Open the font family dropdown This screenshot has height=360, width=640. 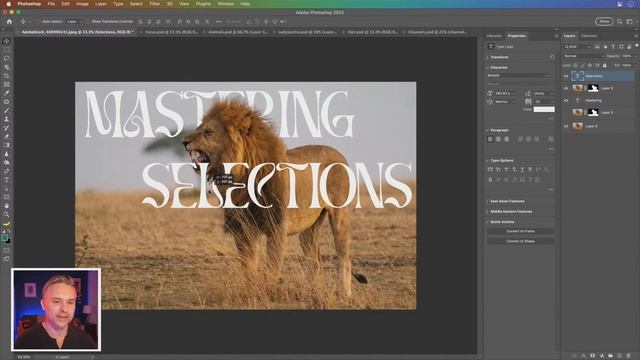[x=518, y=76]
